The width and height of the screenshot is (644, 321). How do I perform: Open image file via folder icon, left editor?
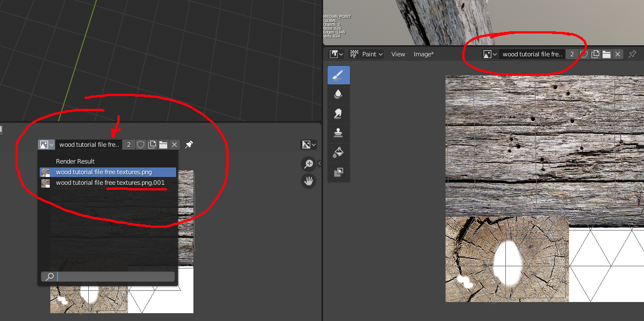pos(163,144)
